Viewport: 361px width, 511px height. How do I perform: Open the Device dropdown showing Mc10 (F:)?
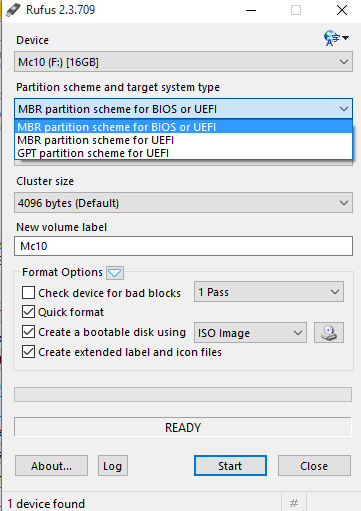pyautogui.click(x=183, y=62)
